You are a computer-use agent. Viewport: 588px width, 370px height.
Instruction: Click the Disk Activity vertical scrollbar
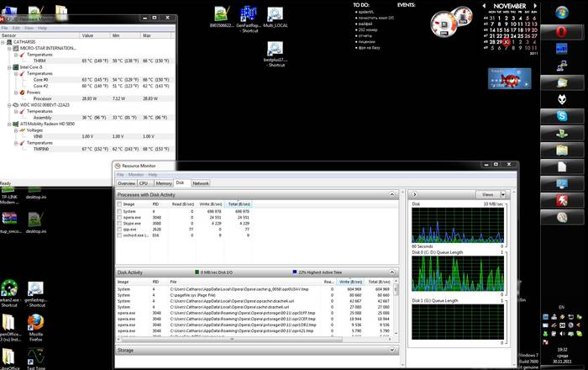tap(396, 288)
